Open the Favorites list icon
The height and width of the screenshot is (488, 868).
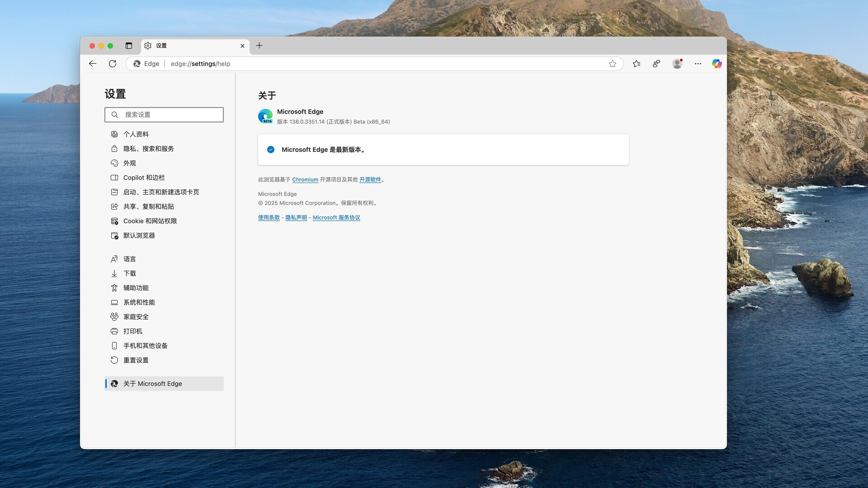point(637,64)
